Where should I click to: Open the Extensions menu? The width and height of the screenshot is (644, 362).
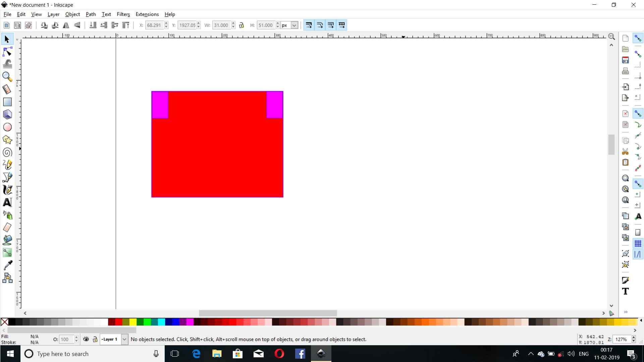(147, 14)
